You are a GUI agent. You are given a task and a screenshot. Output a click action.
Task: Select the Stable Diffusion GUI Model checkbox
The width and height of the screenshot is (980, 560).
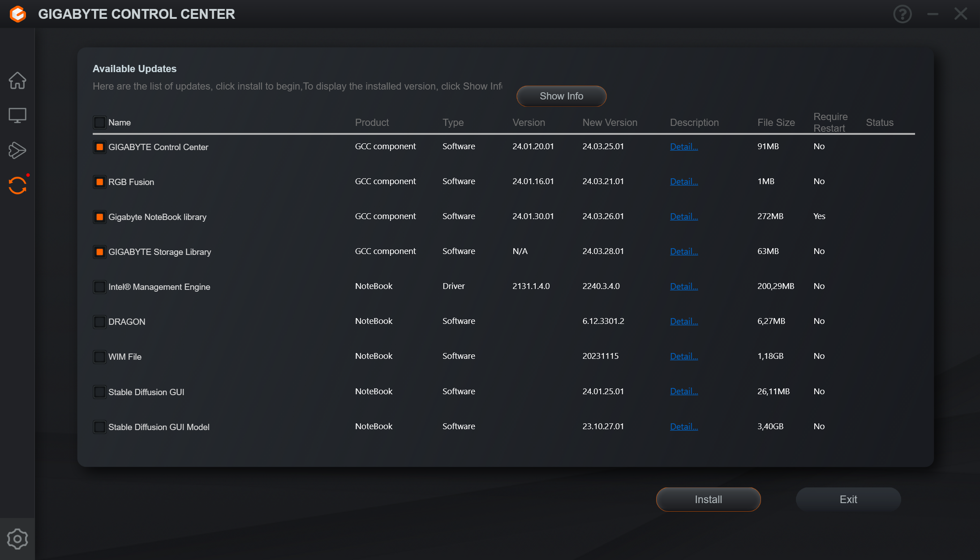coord(99,427)
